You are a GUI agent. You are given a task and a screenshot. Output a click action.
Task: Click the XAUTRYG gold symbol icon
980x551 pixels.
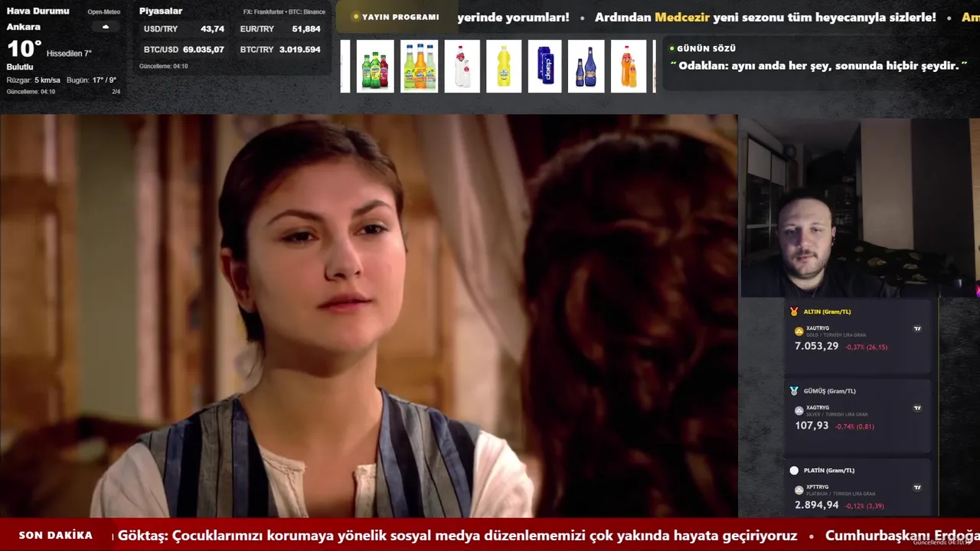pos(799,331)
